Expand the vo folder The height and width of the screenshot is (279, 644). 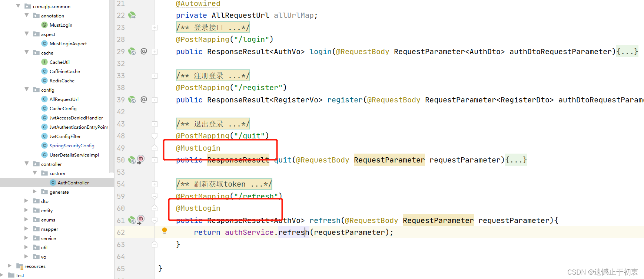pos(26,256)
